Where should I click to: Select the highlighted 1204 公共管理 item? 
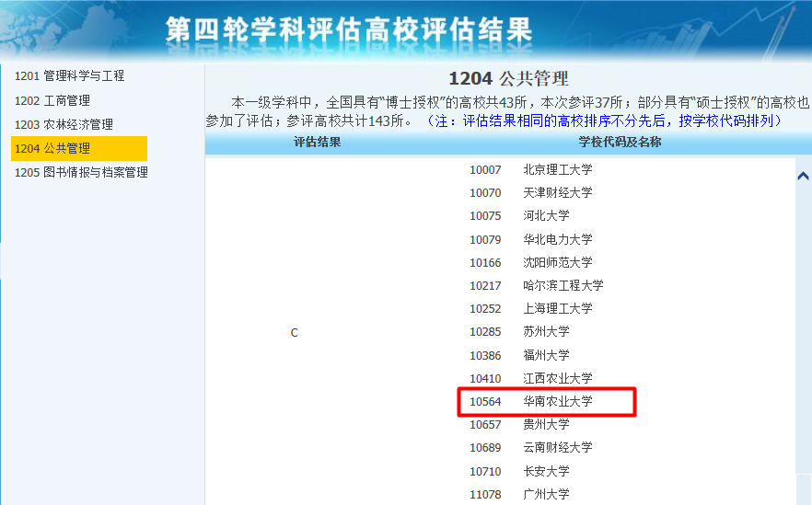[79, 148]
